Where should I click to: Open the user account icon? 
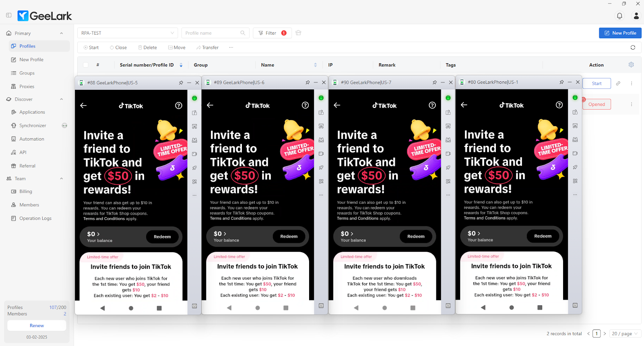click(636, 16)
